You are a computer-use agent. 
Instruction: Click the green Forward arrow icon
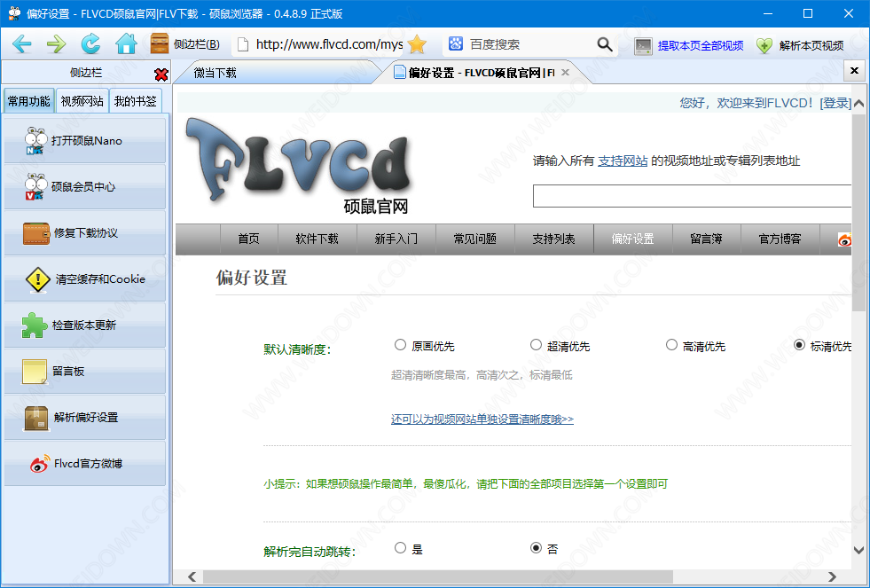point(56,44)
